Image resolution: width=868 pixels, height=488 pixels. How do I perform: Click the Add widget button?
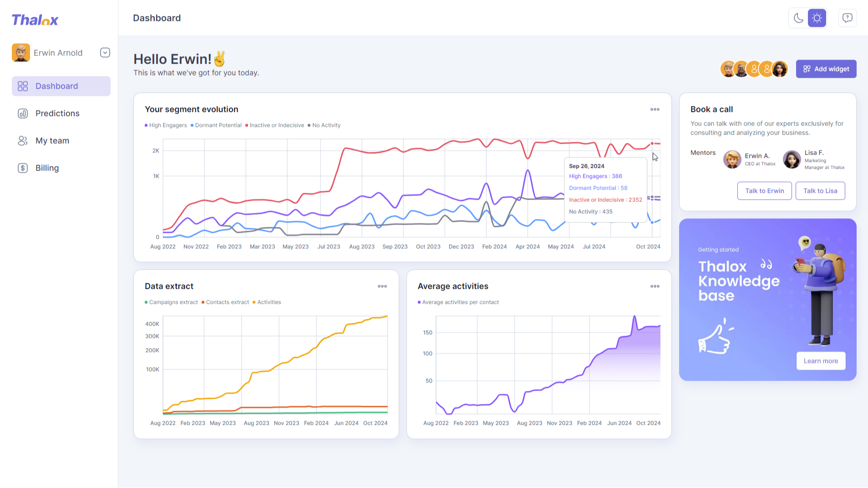coord(826,69)
